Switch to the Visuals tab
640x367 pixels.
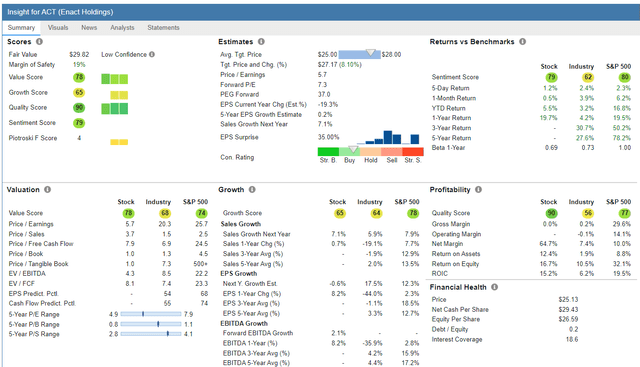point(58,28)
